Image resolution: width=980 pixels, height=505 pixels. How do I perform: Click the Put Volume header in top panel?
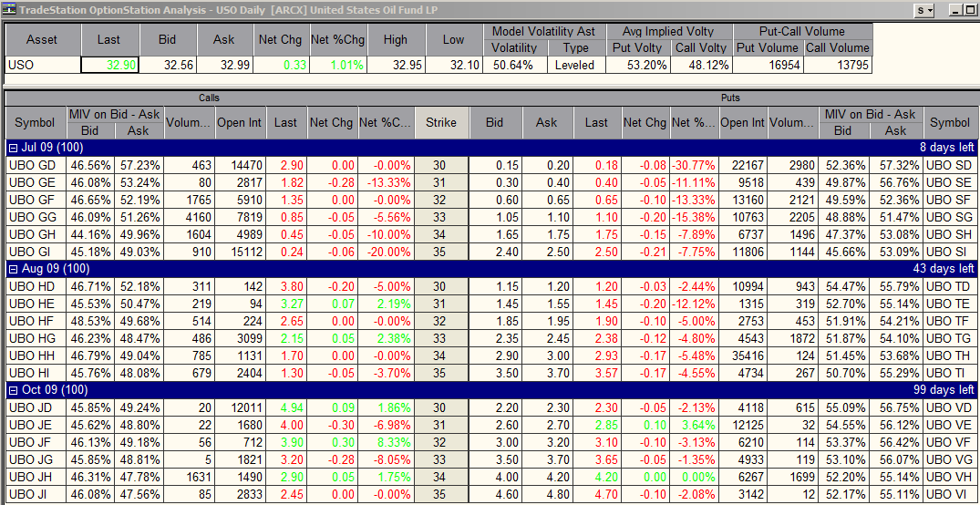[767, 47]
